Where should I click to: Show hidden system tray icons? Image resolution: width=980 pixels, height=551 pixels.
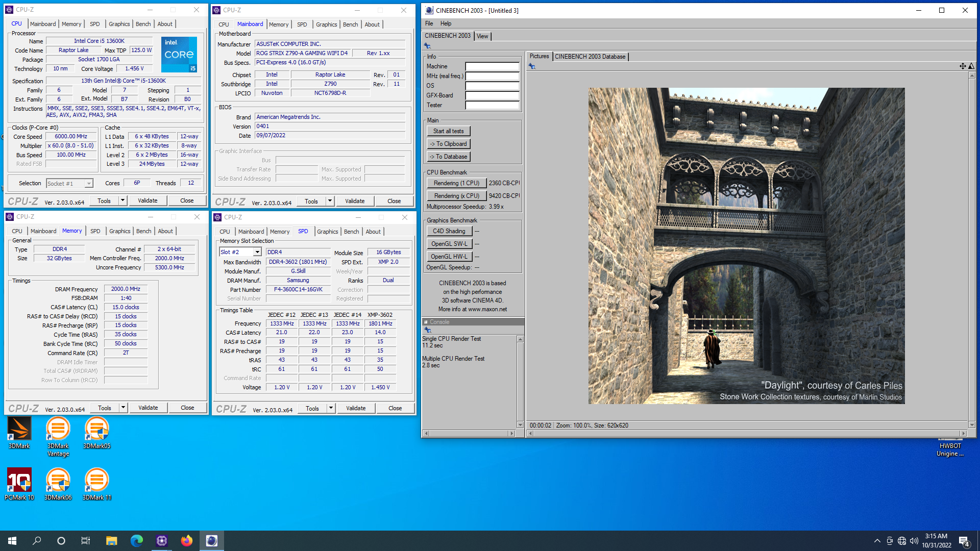click(877, 541)
